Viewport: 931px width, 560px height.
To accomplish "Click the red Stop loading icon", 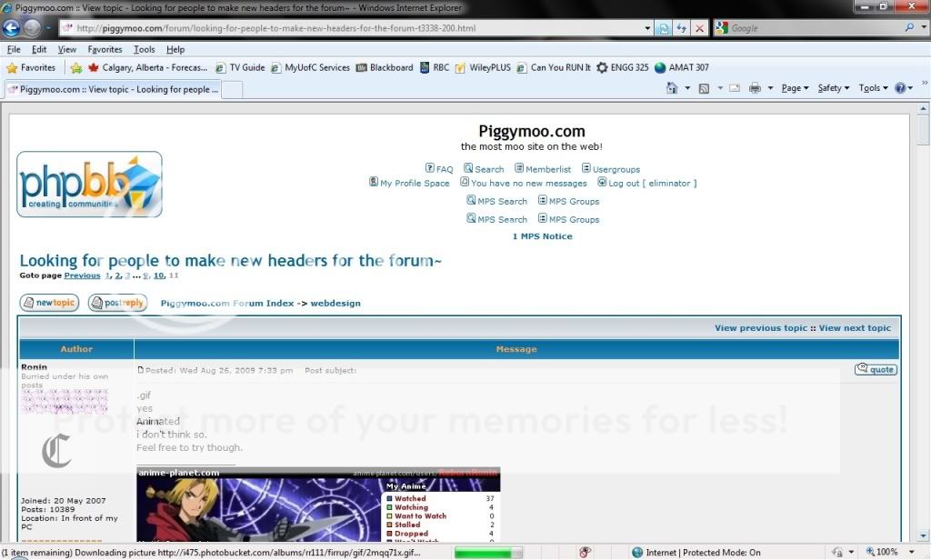I will pos(700,28).
